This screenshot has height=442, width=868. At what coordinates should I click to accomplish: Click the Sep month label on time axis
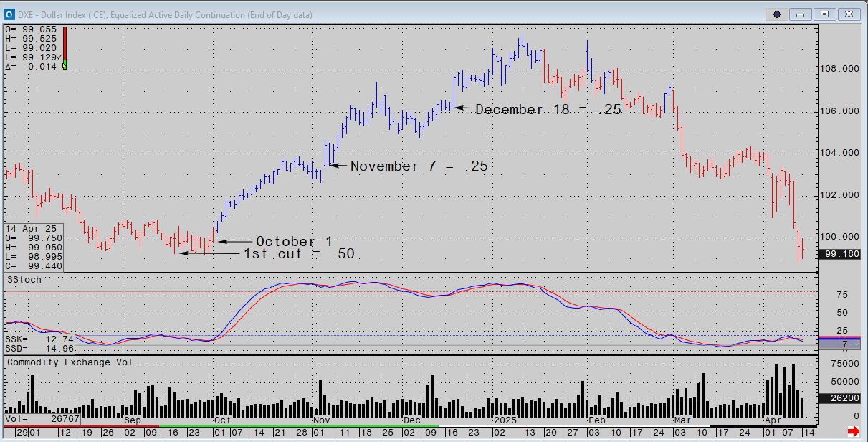tap(133, 420)
